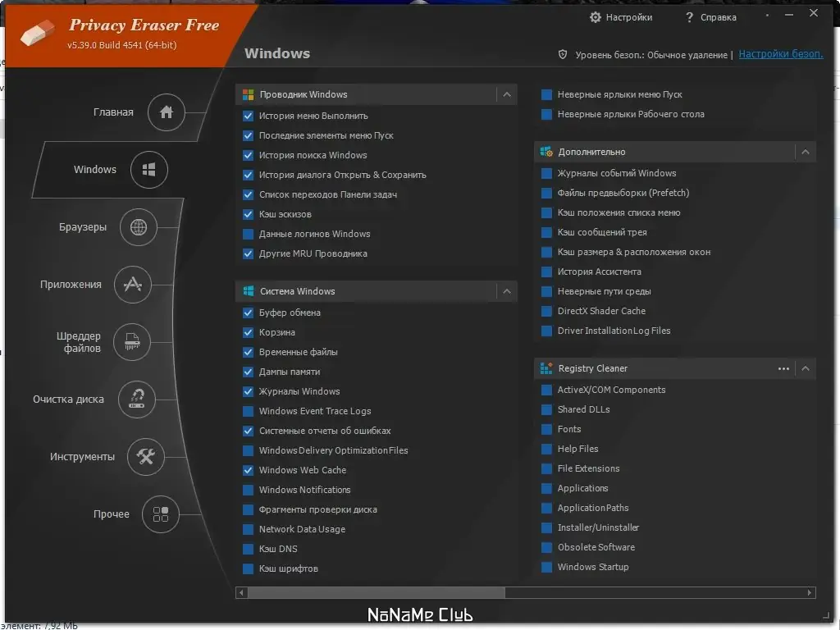Switch to Очистка диска tab
Viewport: 840px width, 630px height.
[68, 399]
